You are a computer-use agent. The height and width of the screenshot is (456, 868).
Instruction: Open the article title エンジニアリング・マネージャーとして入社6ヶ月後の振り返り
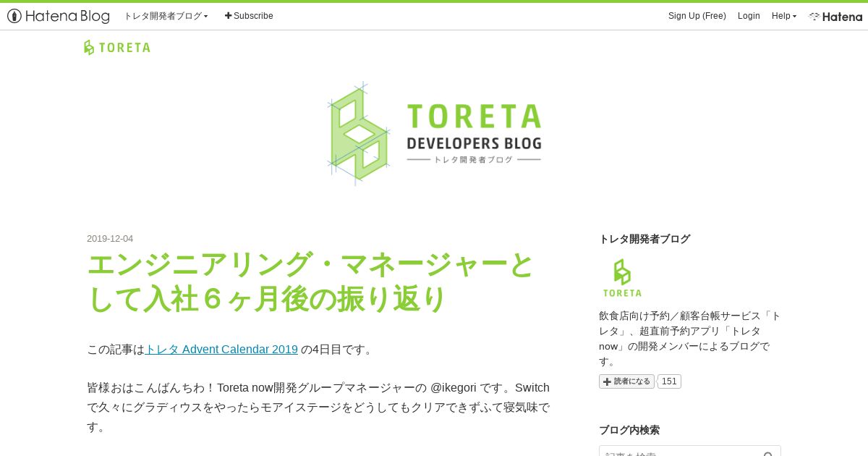[x=311, y=282]
